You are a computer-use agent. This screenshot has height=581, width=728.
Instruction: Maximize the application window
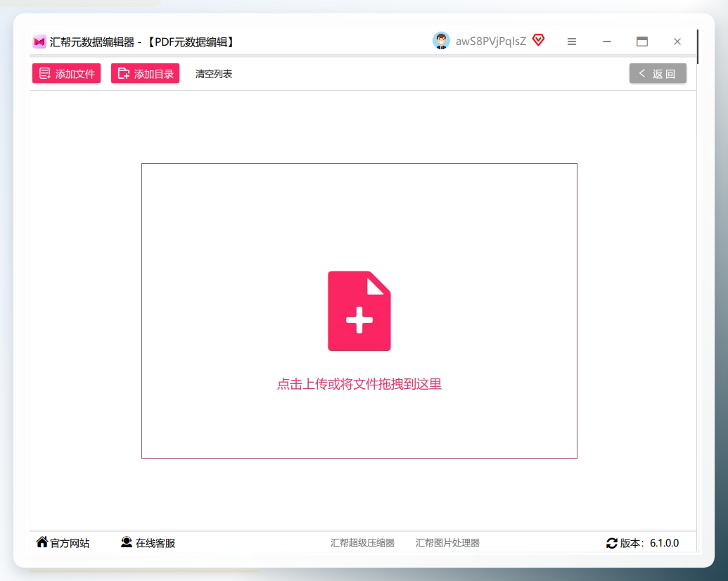642,41
